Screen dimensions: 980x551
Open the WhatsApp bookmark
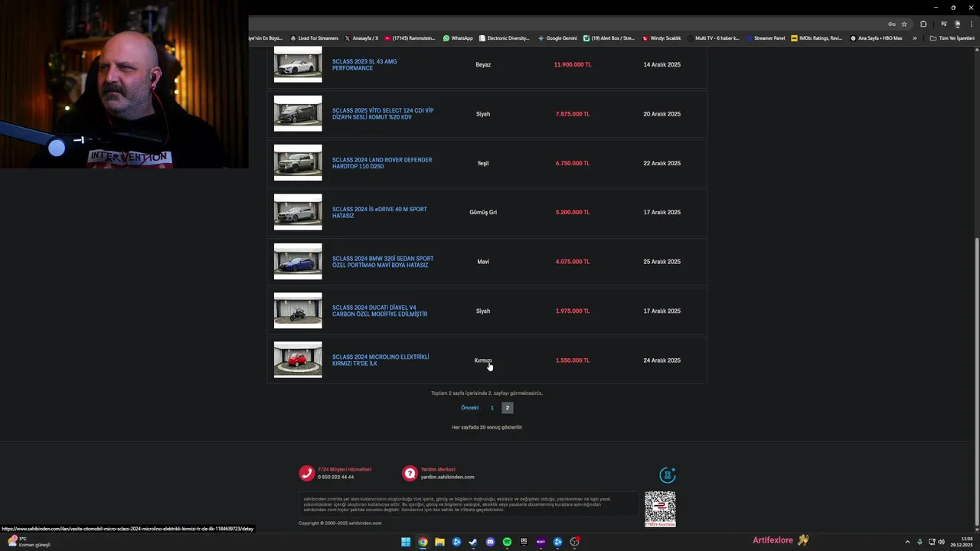point(458,38)
